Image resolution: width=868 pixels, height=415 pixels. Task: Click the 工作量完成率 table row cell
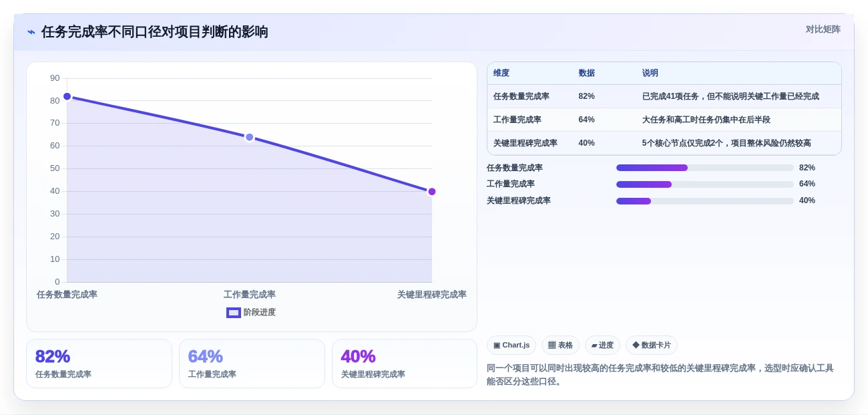point(517,120)
